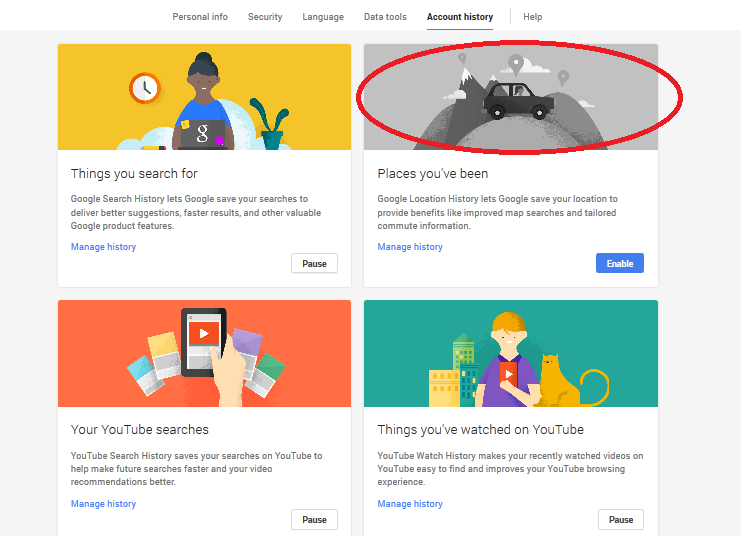This screenshot has height=536, width=741.
Task: Go to the Language tab
Action: tap(323, 17)
